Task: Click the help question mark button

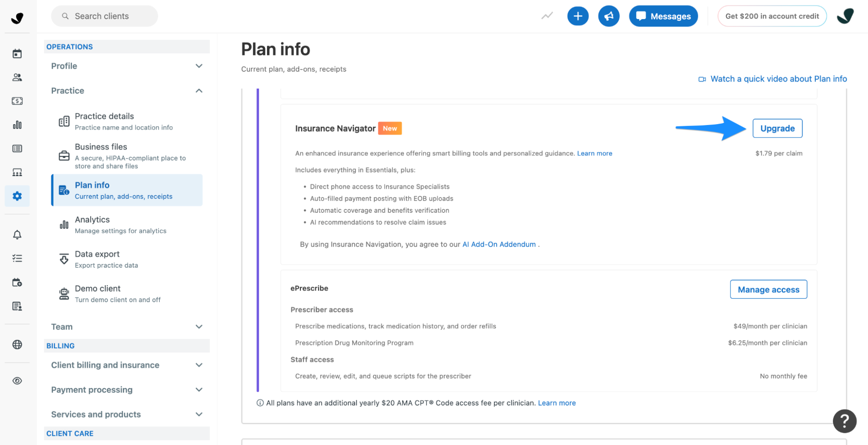Action: (844, 421)
